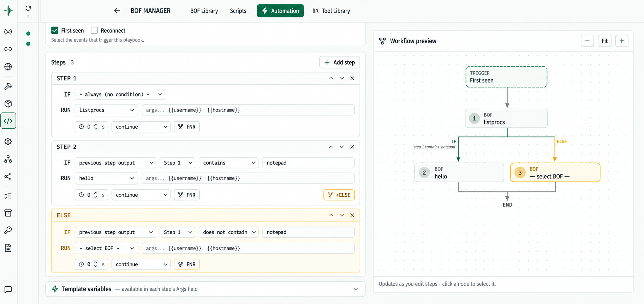
Task: Zoom in workflow preview with plus button
Action: point(622,41)
